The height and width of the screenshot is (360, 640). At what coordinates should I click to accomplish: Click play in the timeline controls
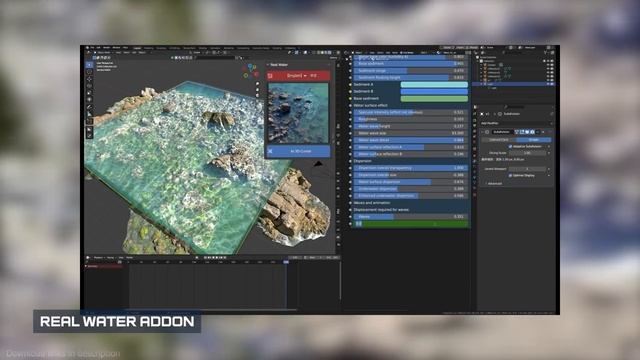(x=218, y=258)
